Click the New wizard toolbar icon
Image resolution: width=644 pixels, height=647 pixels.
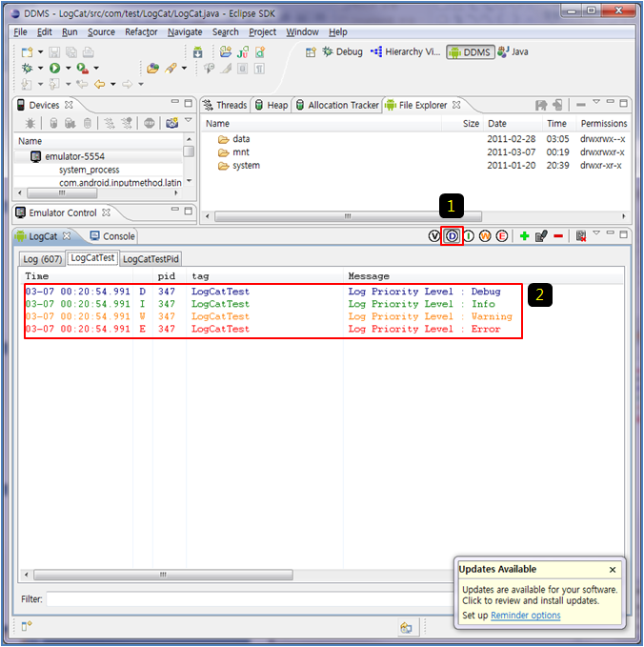[x=28, y=52]
